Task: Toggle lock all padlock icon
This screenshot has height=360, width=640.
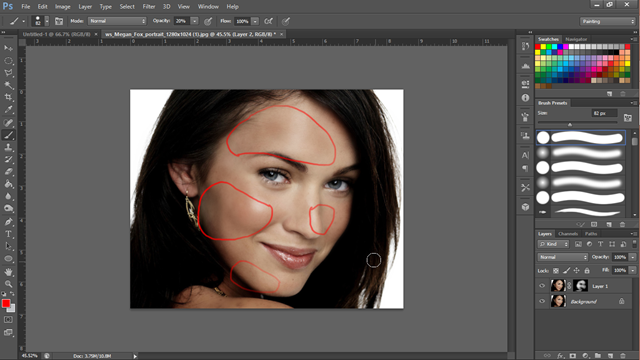Action: [x=587, y=271]
